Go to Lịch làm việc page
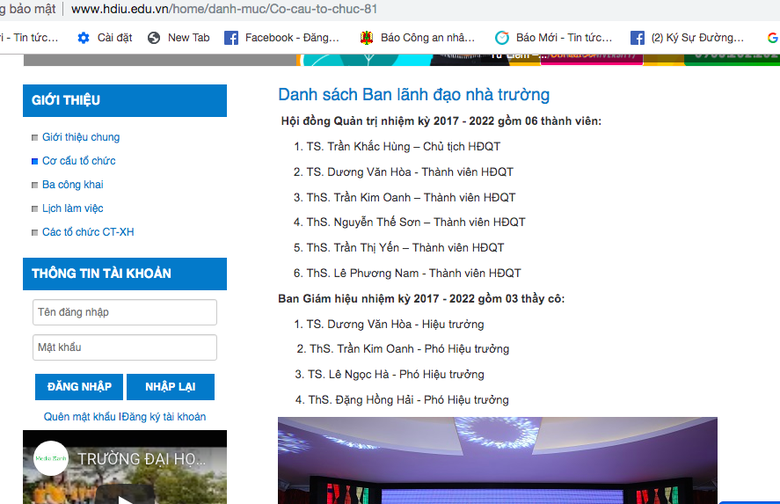Screen dimensions: 780x504 coord(72,209)
